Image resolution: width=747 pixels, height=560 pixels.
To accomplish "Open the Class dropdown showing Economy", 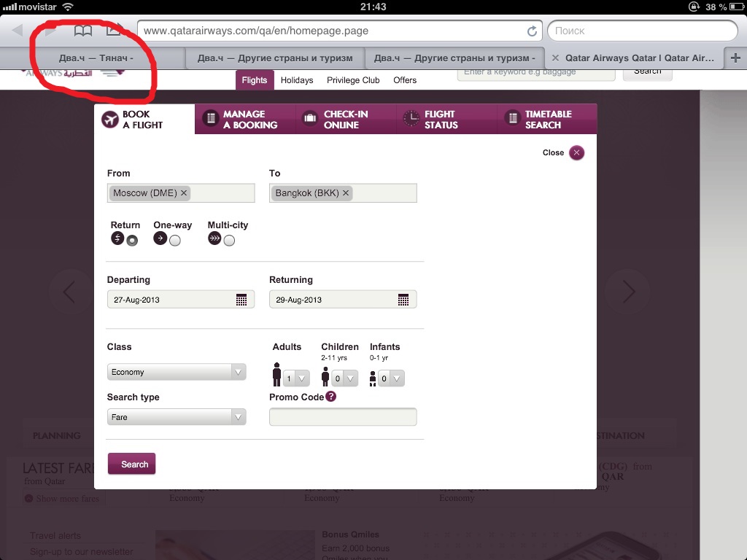I will pos(177,372).
